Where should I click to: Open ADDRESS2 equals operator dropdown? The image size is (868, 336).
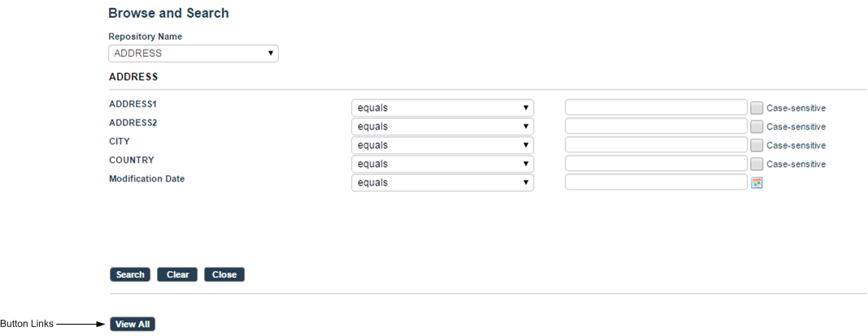point(443,127)
